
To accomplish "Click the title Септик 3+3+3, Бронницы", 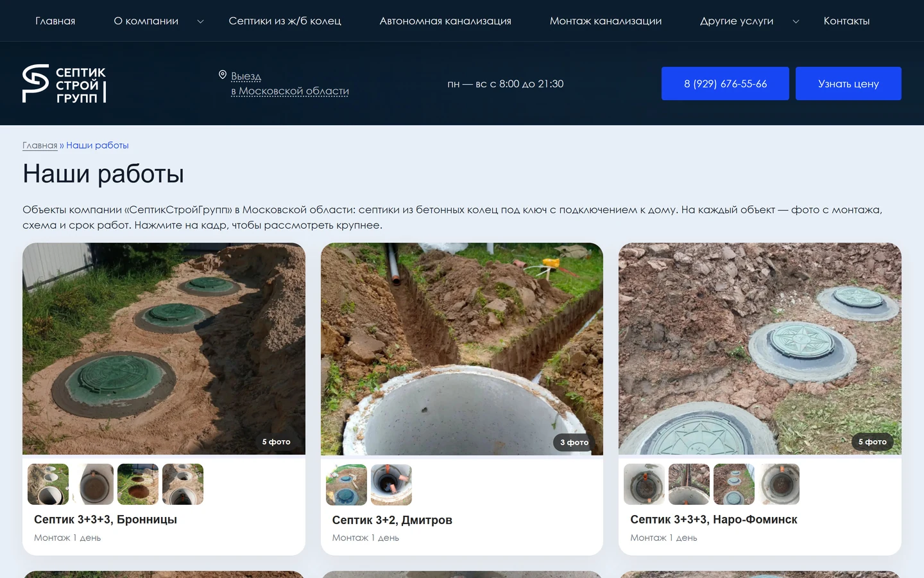I will click(x=105, y=520).
